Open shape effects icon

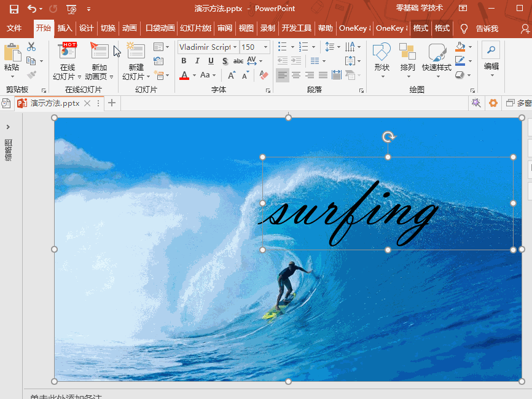[460, 75]
